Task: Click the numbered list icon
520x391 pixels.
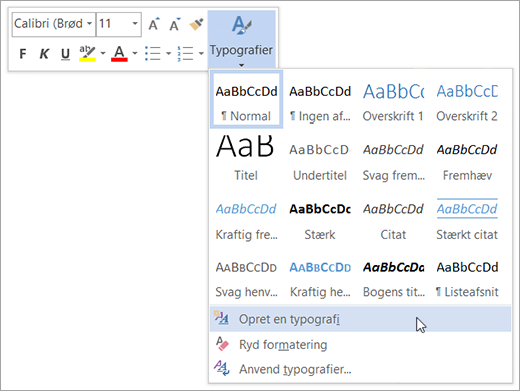Action: (185, 53)
